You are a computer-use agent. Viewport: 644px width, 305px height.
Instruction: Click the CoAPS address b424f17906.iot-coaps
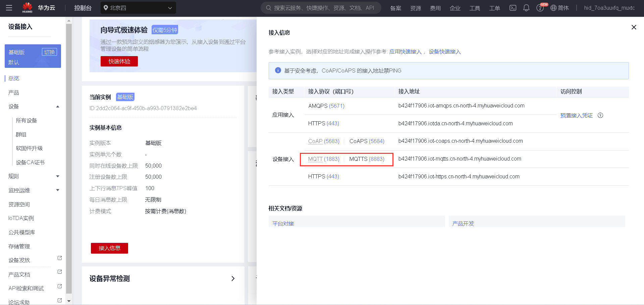(x=461, y=141)
